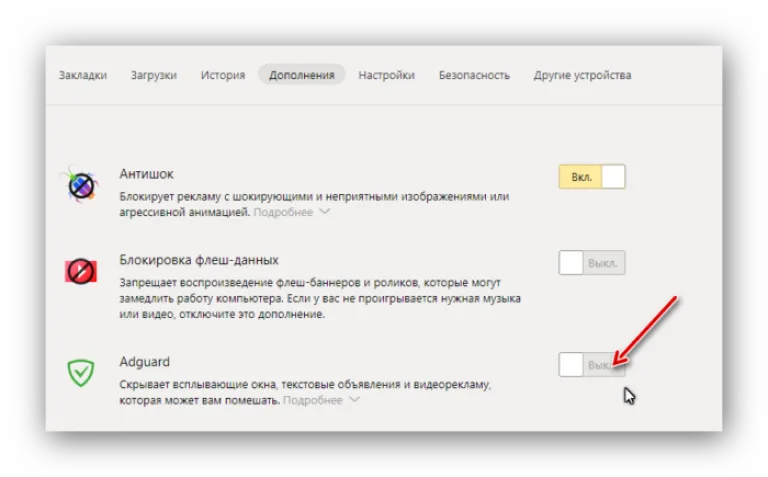Click the Антишок description about shocking ads

[x=314, y=204]
